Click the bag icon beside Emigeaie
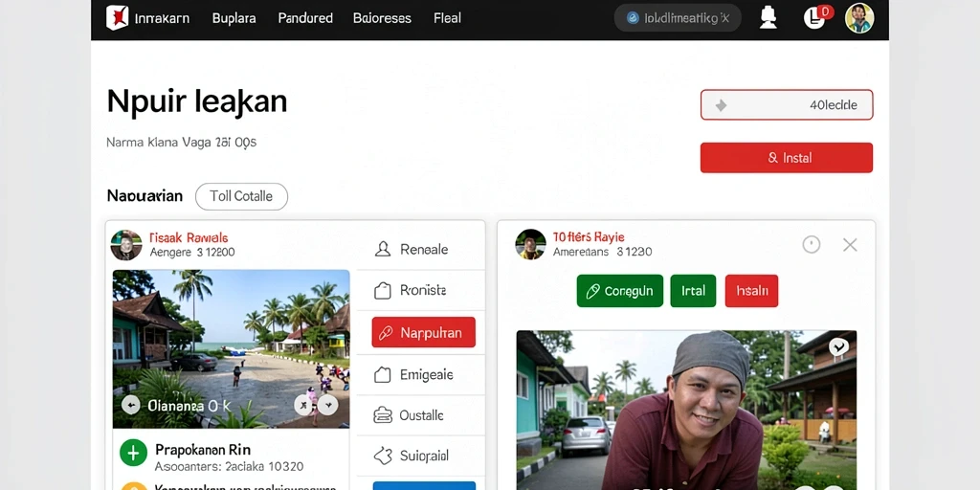Viewport: 980px width, 490px height. coord(382,374)
